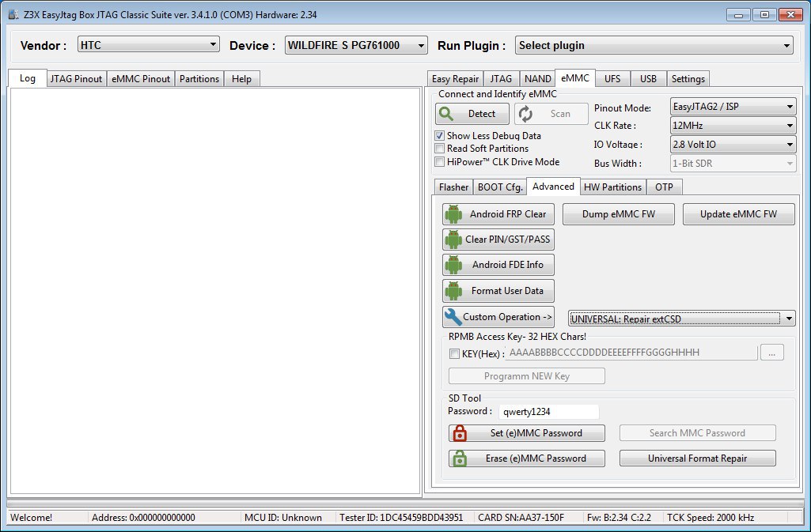Click Set (e)MMC Password red lock button
Image resolution: width=811 pixels, height=532 pixels.
pos(526,433)
